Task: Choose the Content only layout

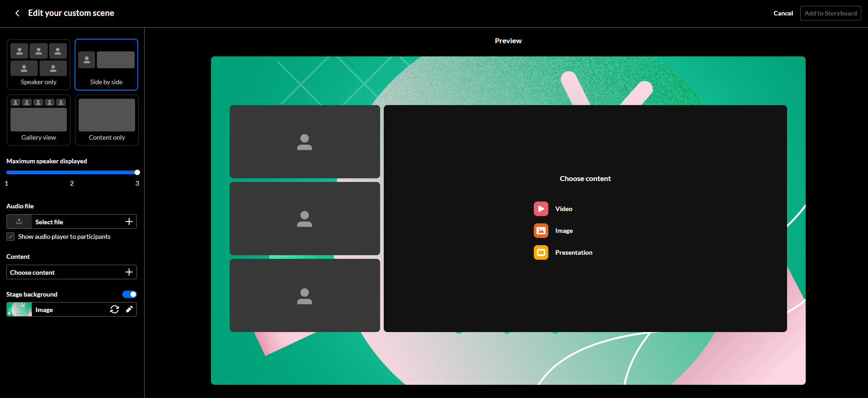Action: pos(107,120)
